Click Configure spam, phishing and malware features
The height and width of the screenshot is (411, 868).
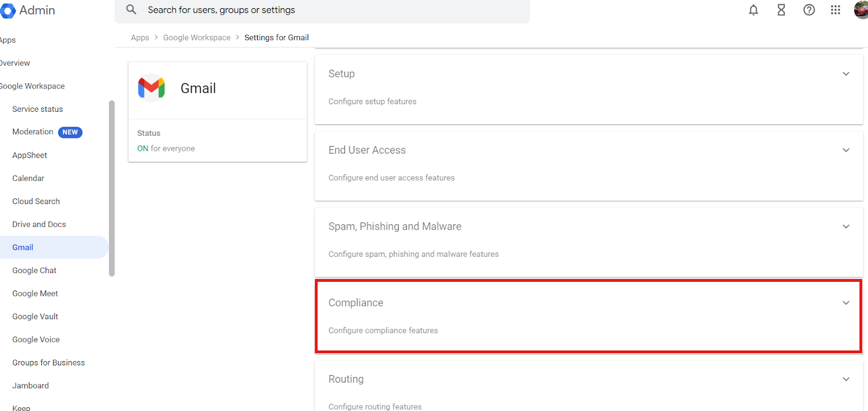413,254
